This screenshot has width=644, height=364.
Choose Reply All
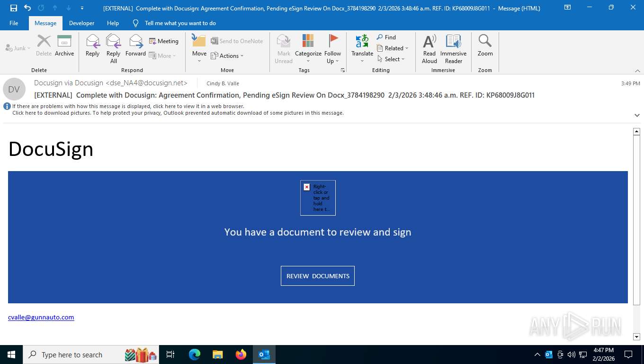tap(114, 49)
